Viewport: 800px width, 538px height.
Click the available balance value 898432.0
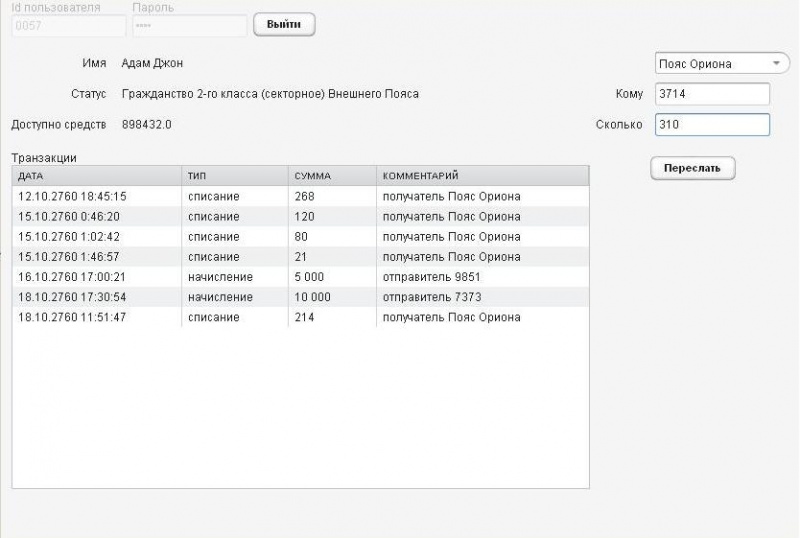click(146, 125)
